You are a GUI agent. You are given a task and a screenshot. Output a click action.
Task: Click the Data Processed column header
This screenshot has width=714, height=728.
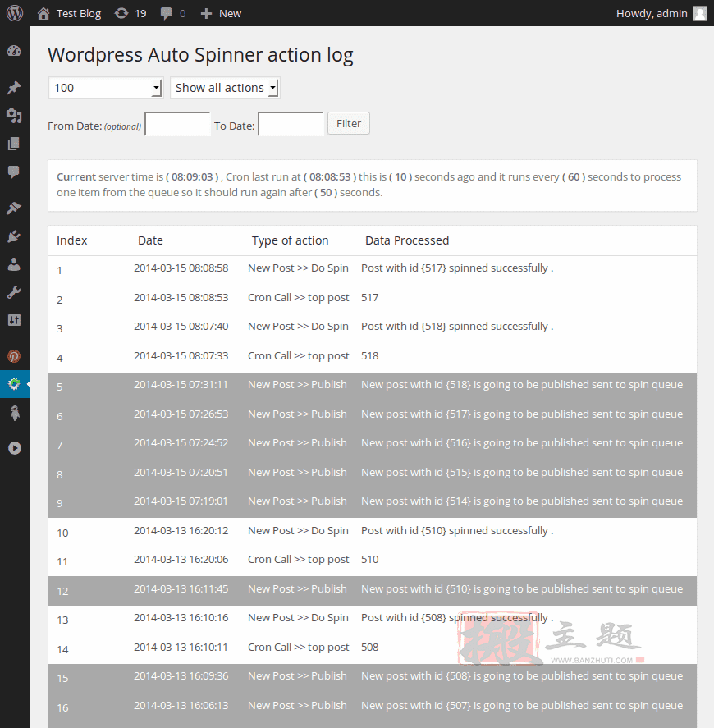[407, 240]
